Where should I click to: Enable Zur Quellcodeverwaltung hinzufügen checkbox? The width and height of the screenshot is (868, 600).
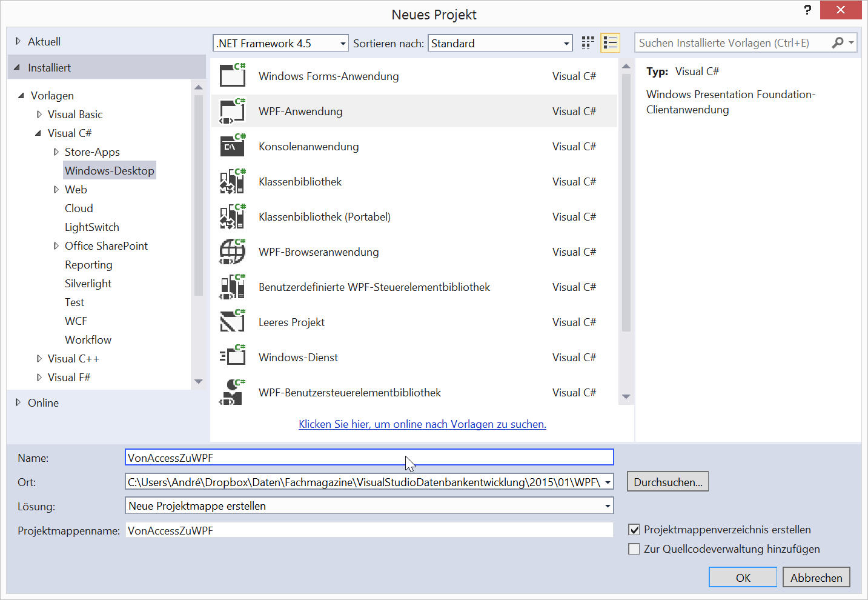[x=634, y=549]
